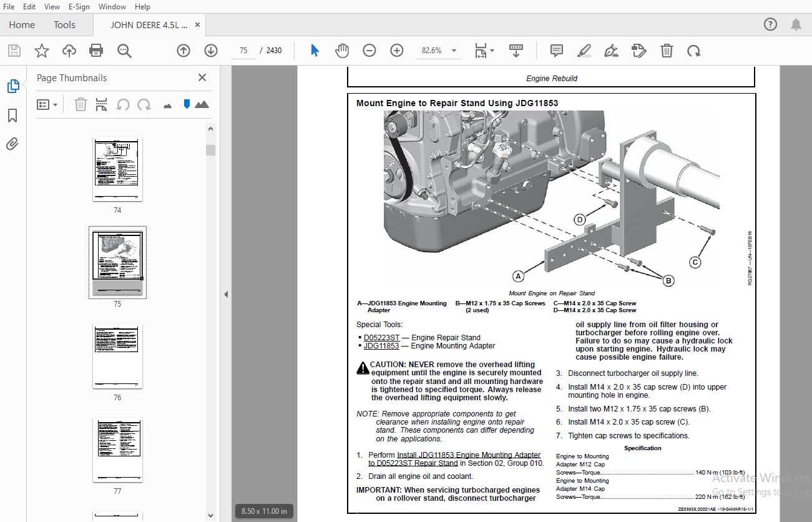
Task: Open the Bookmarks sidebar panel
Action: [x=12, y=116]
